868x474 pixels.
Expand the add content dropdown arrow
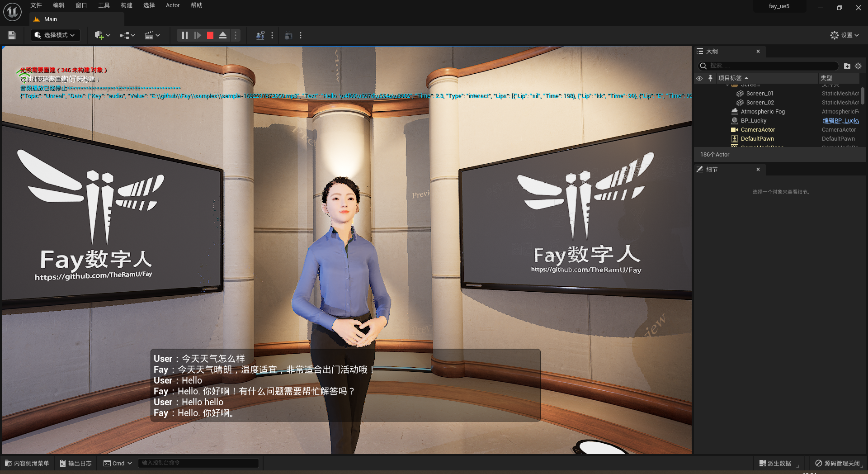[108, 35]
